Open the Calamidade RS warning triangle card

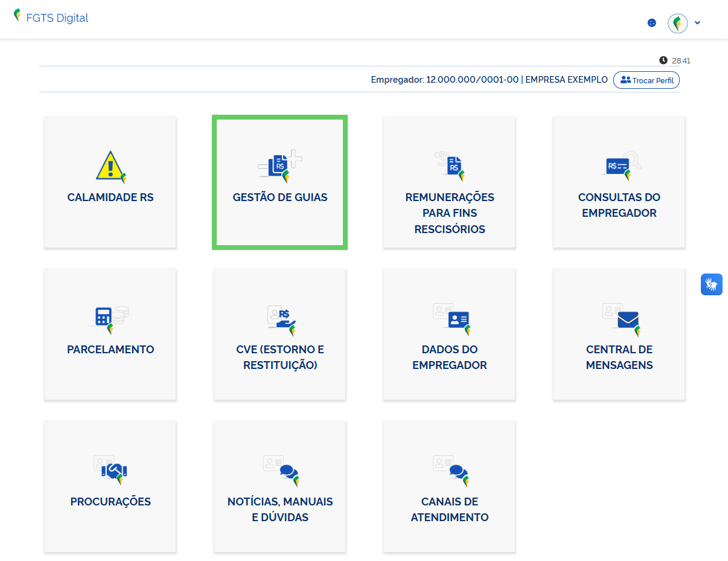click(110, 182)
